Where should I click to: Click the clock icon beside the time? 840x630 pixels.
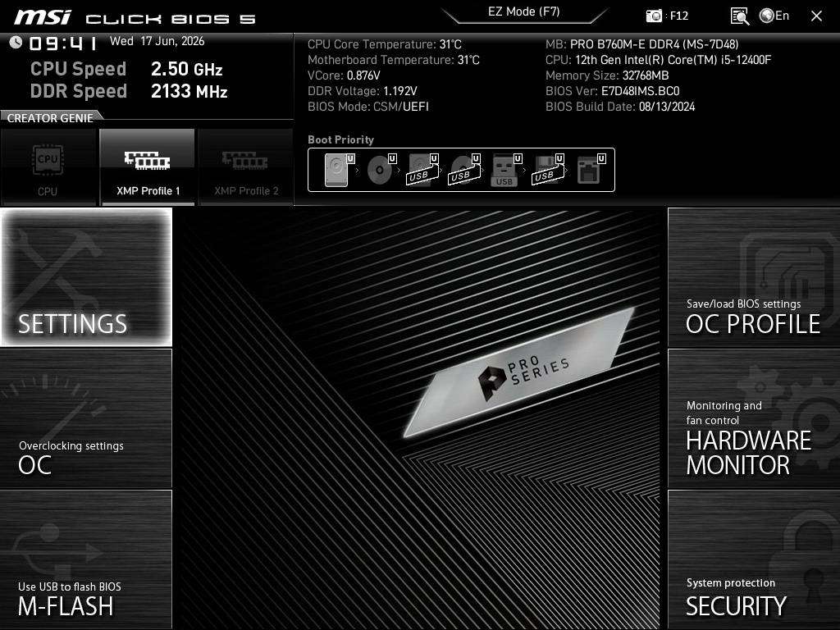tap(16, 42)
